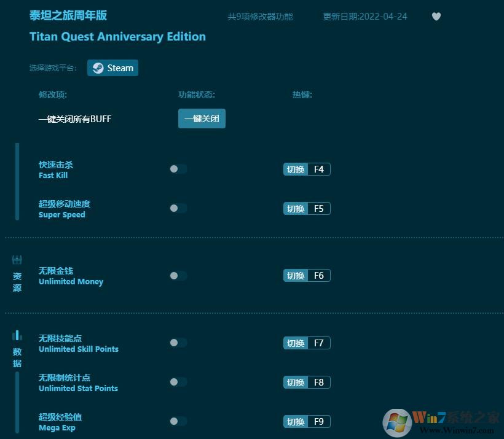Click the 共9项修改器功能 text
The height and width of the screenshot is (439, 504).
pos(260,17)
